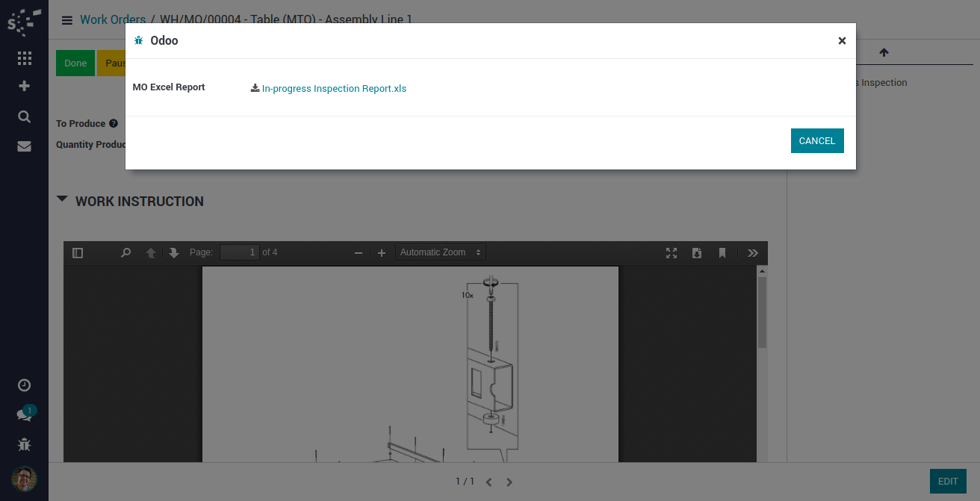Click the PDF page number field

point(240,252)
